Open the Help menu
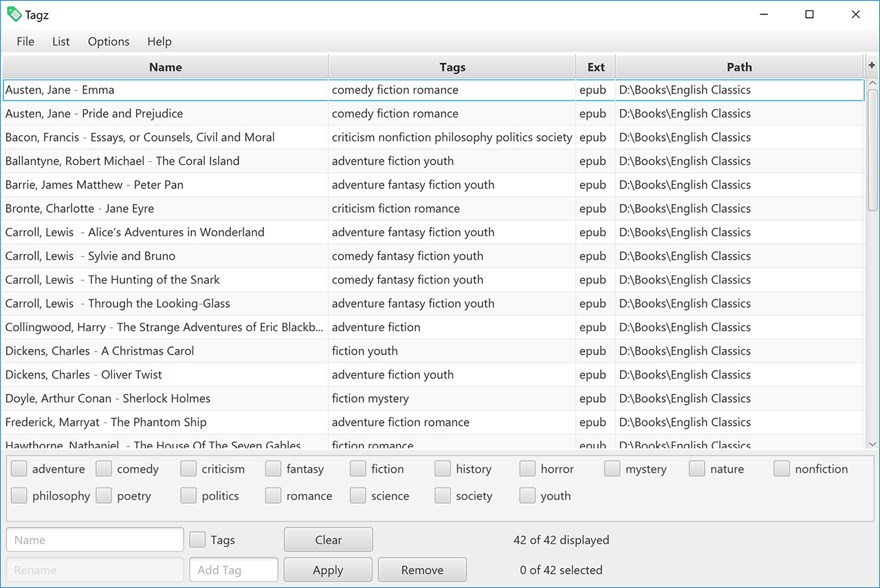 click(159, 41)
